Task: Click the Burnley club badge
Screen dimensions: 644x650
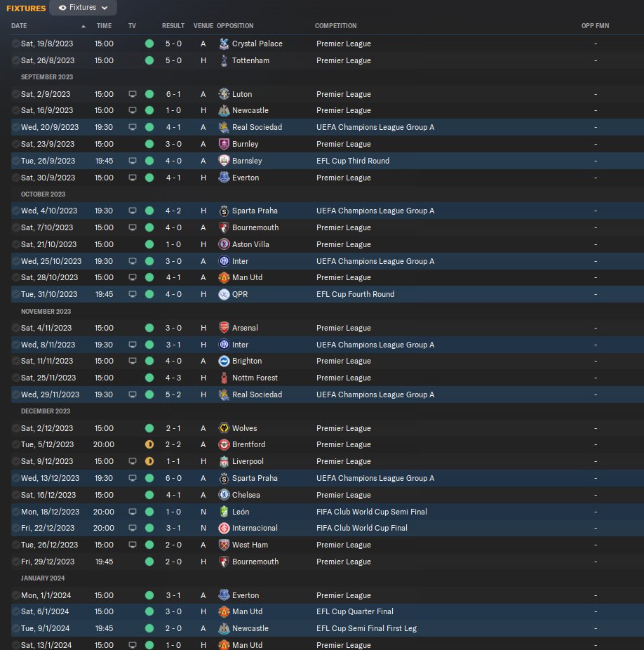Action: (224, 144)
